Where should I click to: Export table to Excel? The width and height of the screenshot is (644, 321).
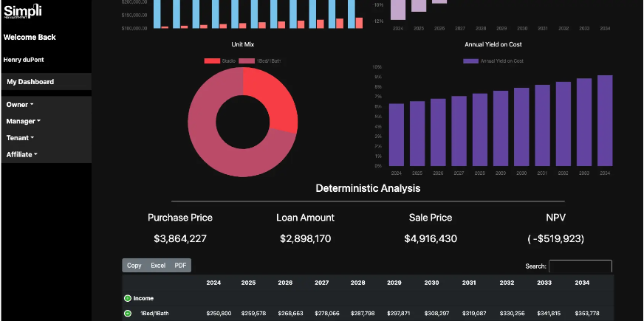tap(158, 266)
